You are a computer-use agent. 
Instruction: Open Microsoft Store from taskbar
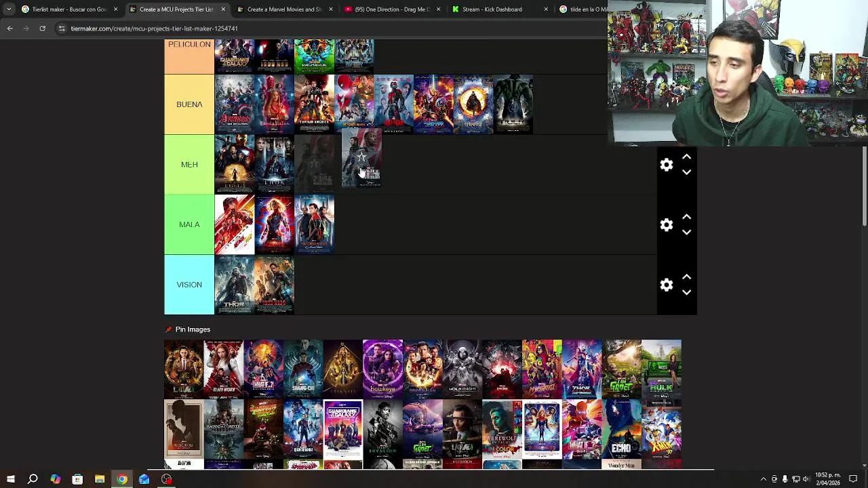coord(77,479)
